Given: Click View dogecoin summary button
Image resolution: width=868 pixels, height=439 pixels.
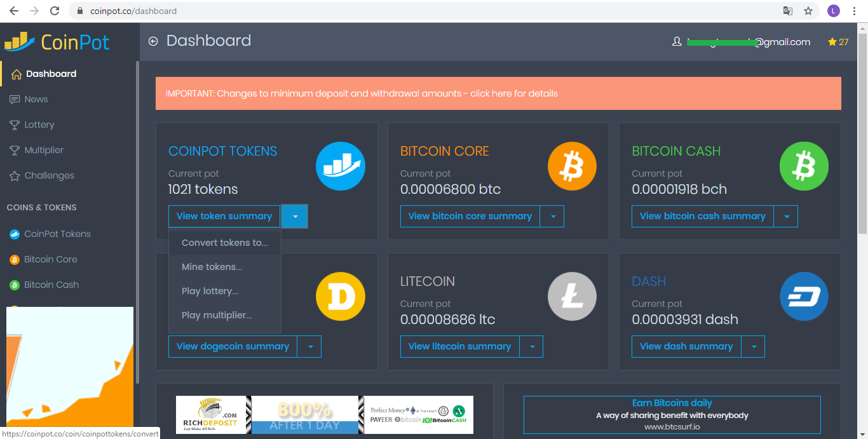Looking at the screenshot, I should [233, 346].
